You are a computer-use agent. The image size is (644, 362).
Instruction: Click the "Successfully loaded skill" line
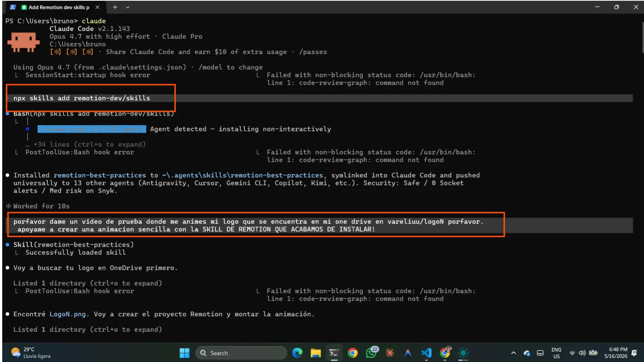click(x=76, y=252)
